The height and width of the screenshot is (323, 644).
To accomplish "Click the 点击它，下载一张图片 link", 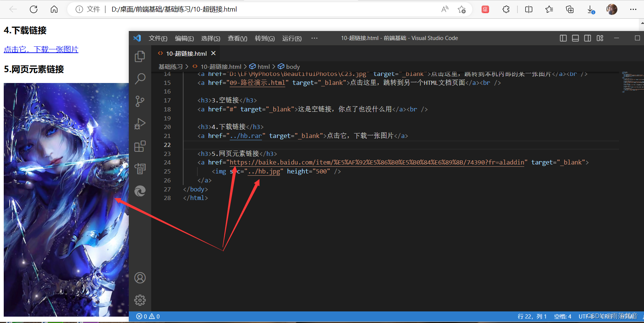I will click(41, 49).
